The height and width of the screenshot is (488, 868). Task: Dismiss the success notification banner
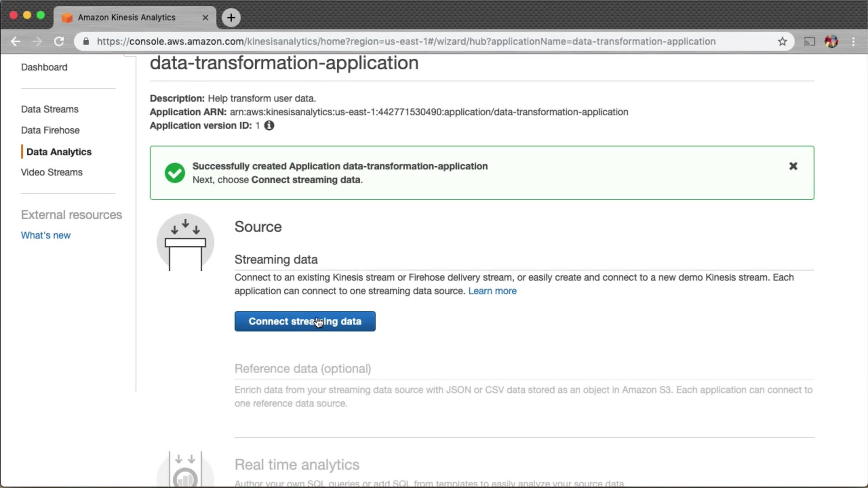[x=793, y=166]
